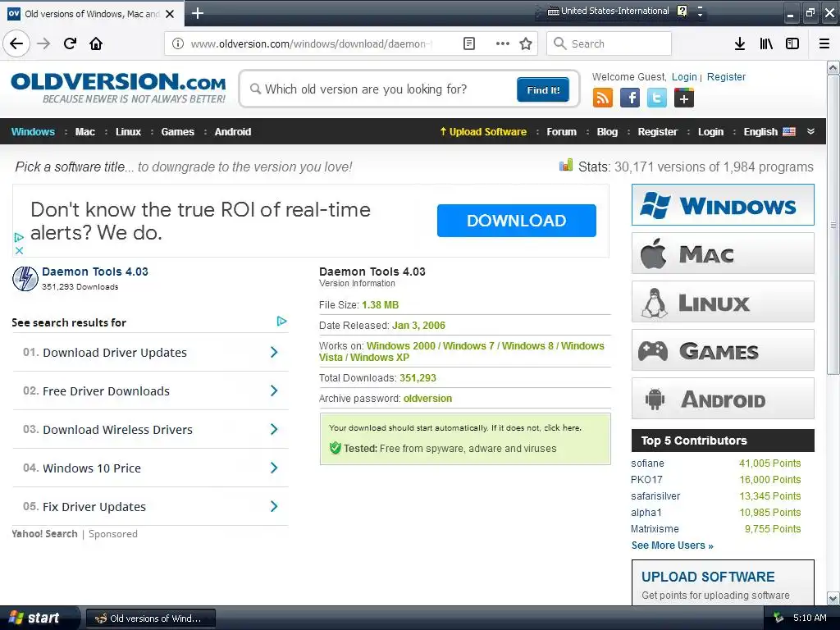This screenshot has height=630, width=840.
Task: Click the stats bar chart icon
Action: pos(566,165)
